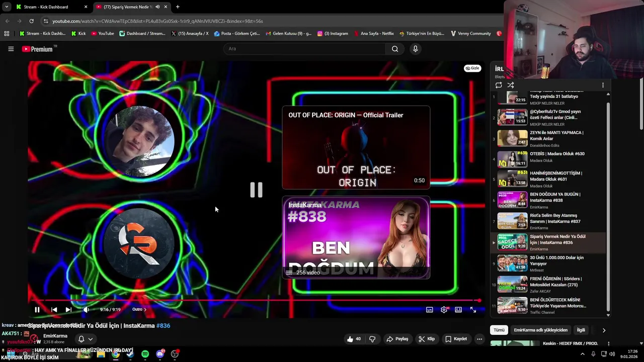Open Discord from the taskbar
The height and width of the screenshot is (362, 644).
[x=160, y=354]
